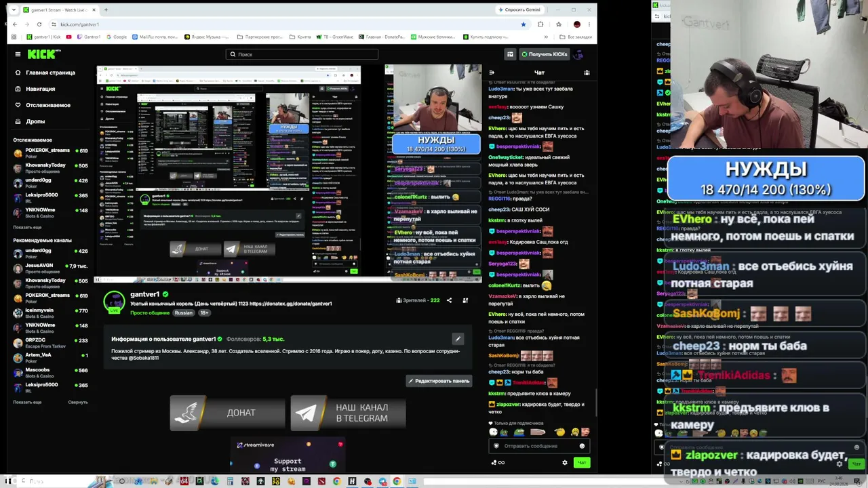Image resolution: width=868 pixels, height=488 pixels.
Task: Open Artem_VeA recommended channel
Action: click(51, 358)
